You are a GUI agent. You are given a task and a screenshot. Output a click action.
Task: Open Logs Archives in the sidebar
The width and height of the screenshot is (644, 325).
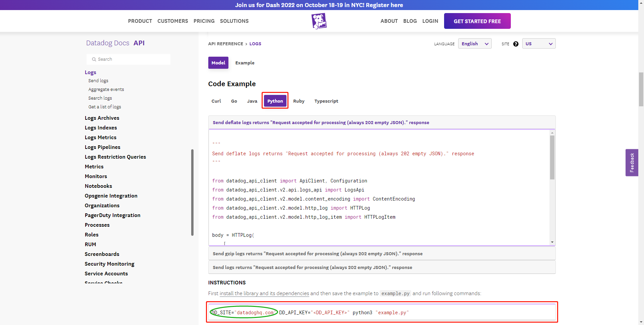coord(102,118)
